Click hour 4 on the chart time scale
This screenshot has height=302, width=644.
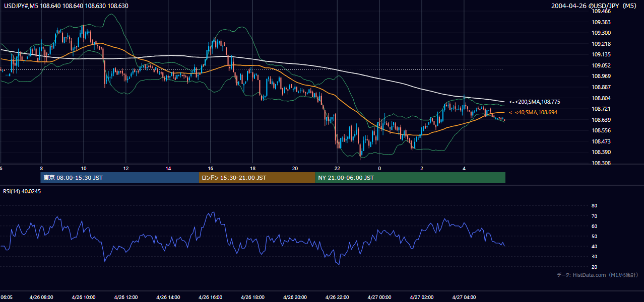pyautogui.click(x=464, y=168)
